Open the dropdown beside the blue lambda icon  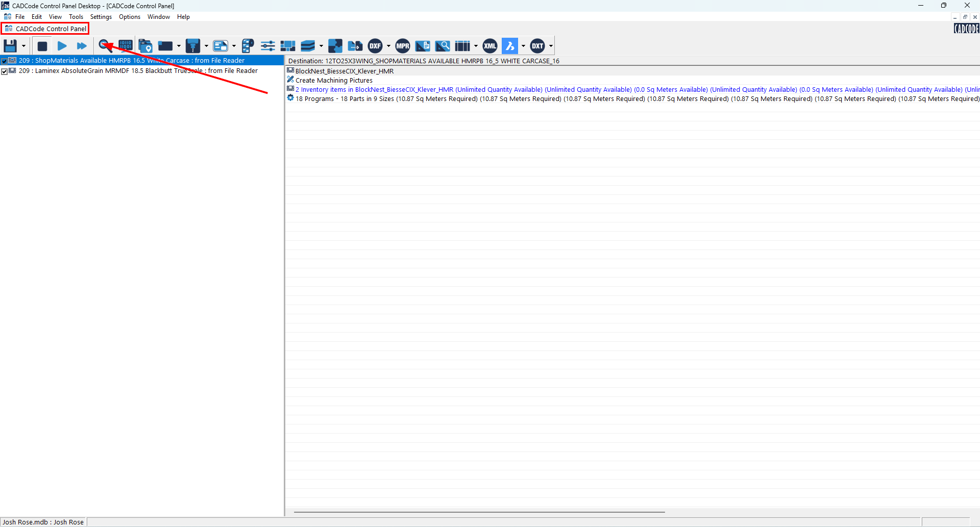tap(523, 46)
